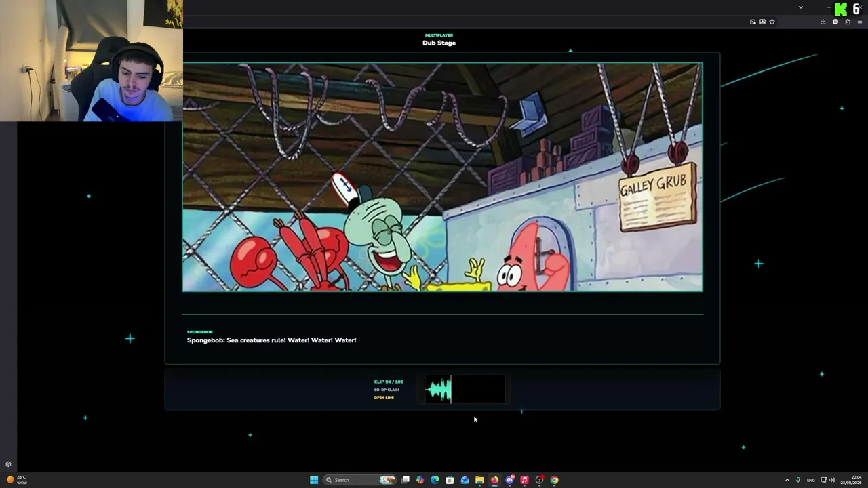Image resolution: width=868 pixels, height=488 pixels.
Task: Open the Windows Start menu
Action: pos(314,480)
